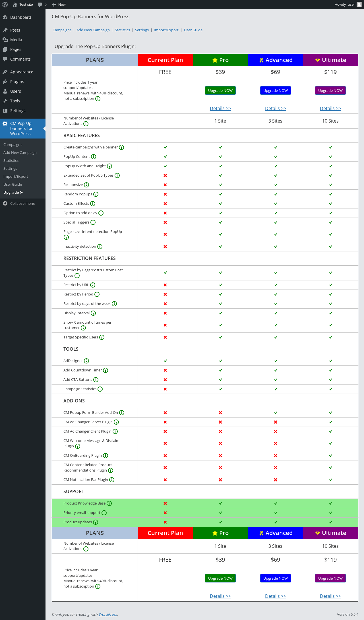Click info icon next to AdDesigner
This screenshot has height=620, width=364.
(86, 361)
